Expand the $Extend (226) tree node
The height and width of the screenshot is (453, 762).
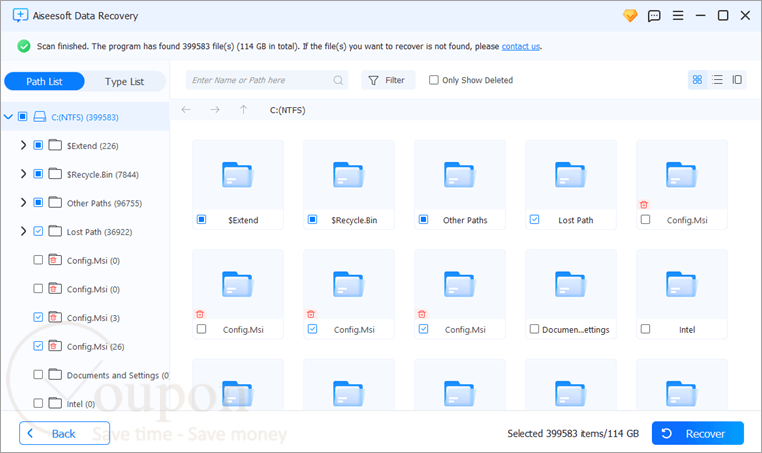(x=23, y=145)
